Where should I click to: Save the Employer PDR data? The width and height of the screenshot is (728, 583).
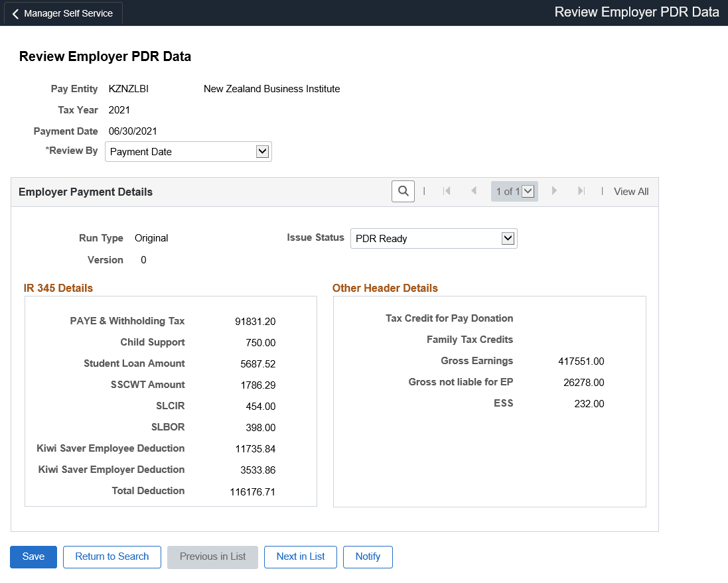pyautogui.click(x=33, y=557)
